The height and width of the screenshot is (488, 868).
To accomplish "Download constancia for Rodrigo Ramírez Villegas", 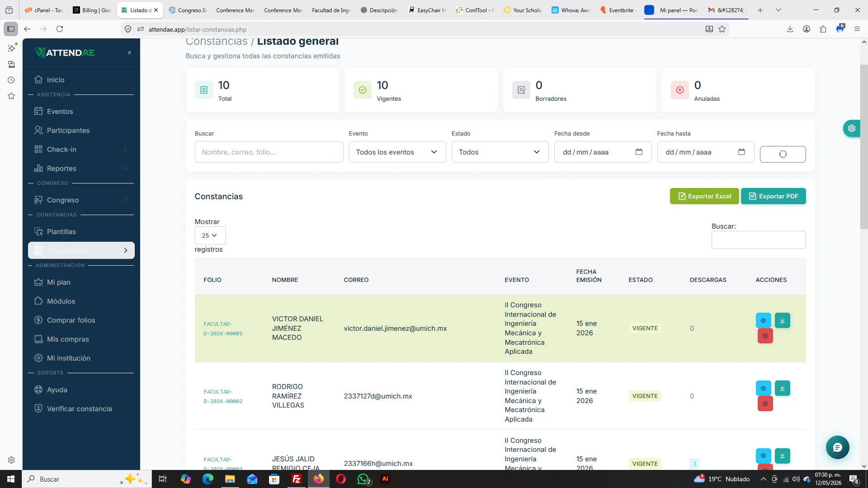I will pos(782,388).
